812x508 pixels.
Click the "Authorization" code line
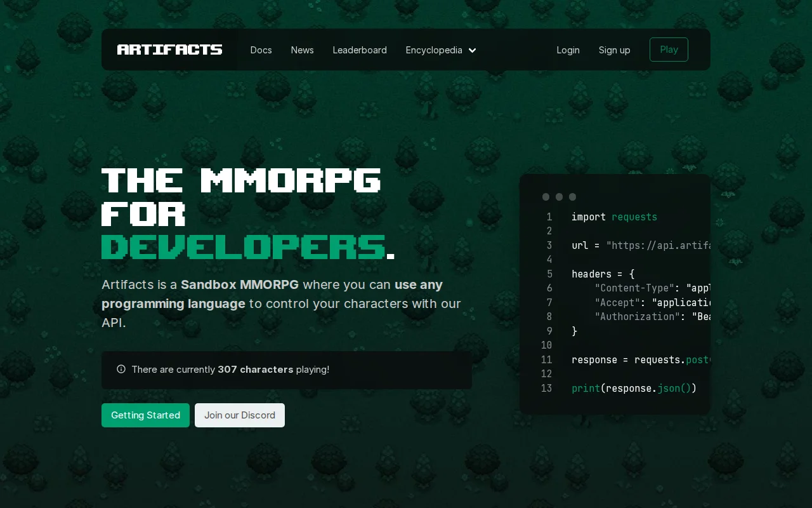(x=652, y=317)
